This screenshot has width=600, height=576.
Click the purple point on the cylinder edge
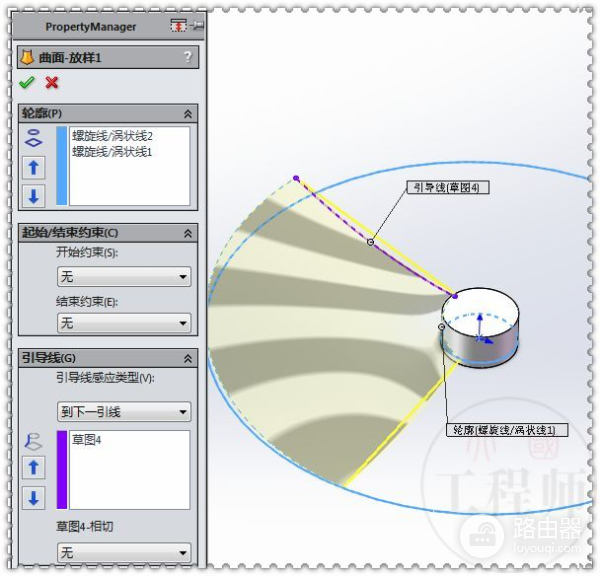455,296
